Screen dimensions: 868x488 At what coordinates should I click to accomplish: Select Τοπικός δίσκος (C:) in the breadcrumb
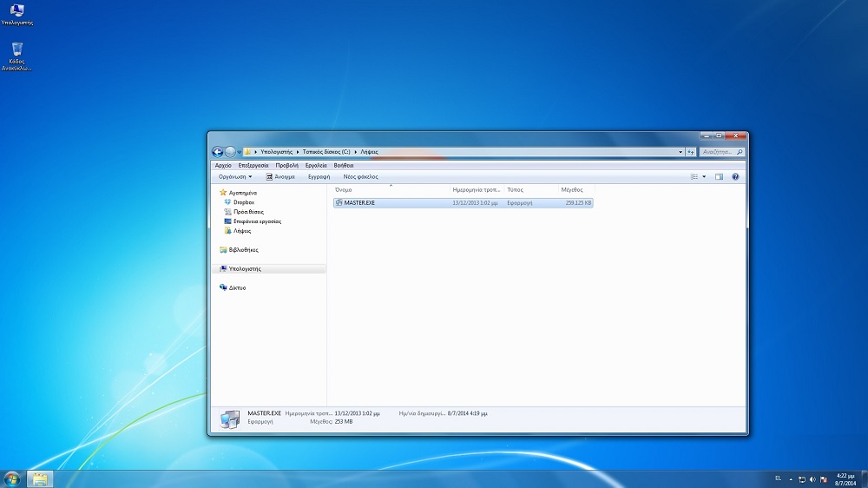pyautogui.click(x=326, y=152)
